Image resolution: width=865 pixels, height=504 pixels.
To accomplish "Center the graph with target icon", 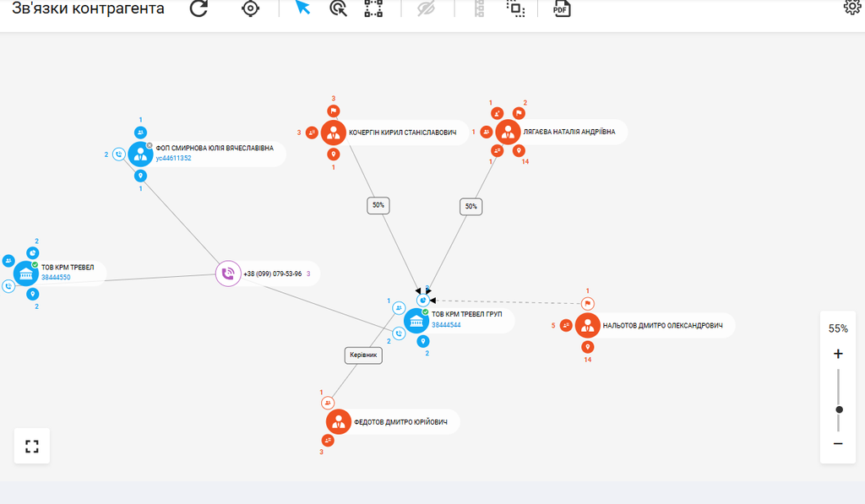I will [250, 9].
